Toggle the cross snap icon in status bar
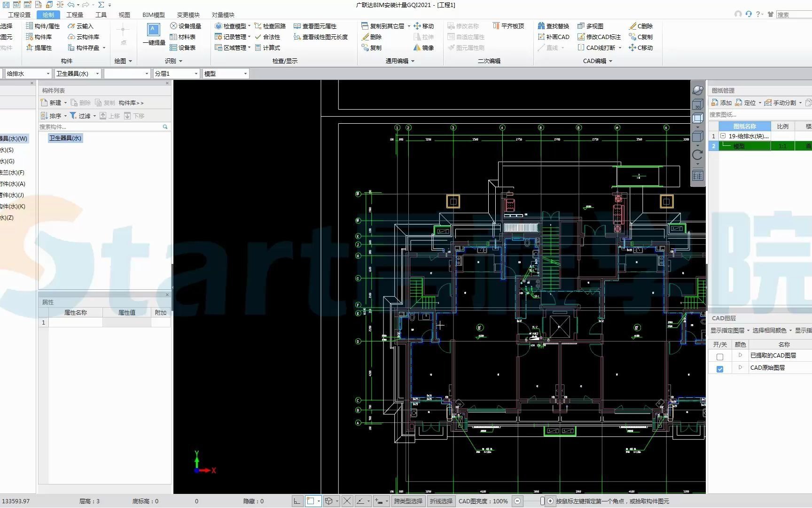Image resolution: width=812 pixels, height=508 pixels. 347,501
